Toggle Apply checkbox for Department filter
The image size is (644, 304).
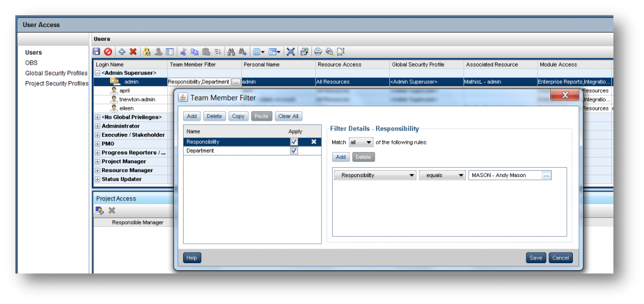294,151
